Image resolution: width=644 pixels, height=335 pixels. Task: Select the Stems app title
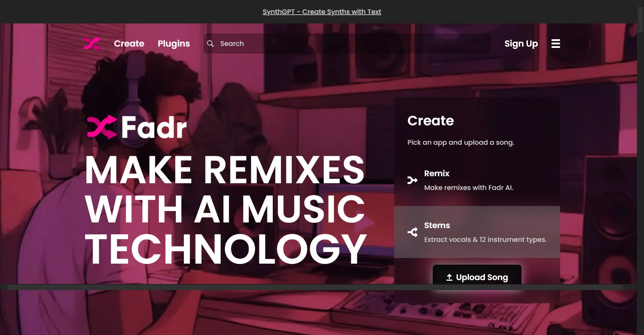(x=437, y=225)
